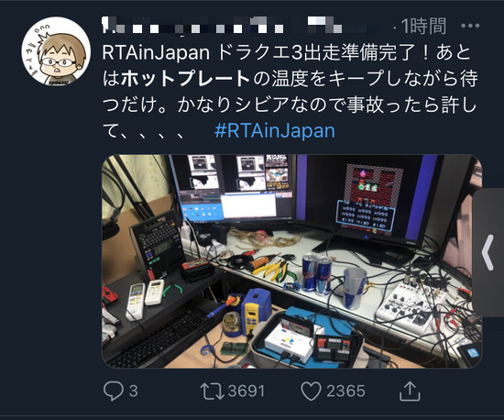Retweet using the arrows icon
This screenshot has height=420, width=504.
[213, 391]
